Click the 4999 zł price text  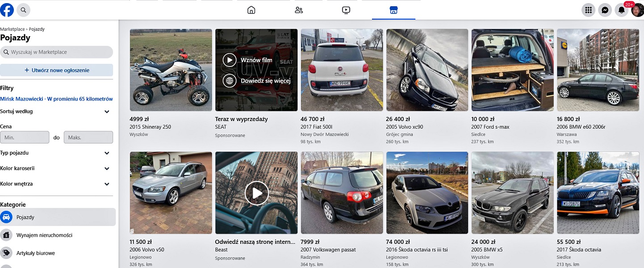[139, 119]
